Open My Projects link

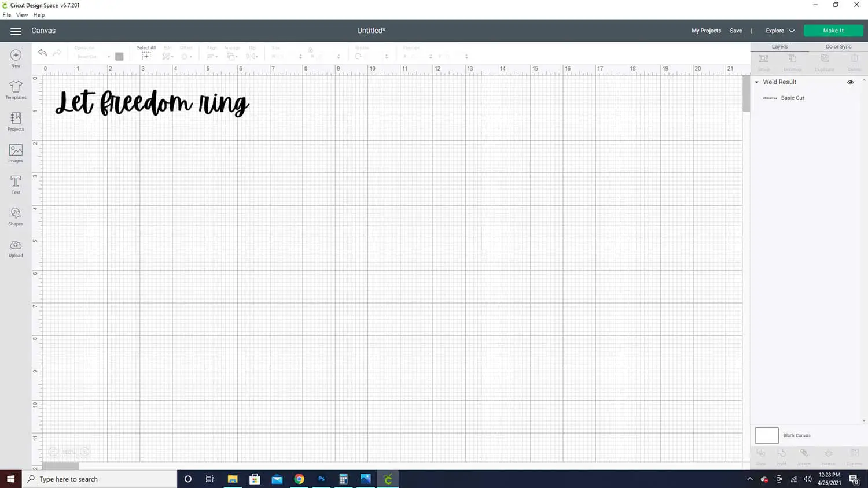click(x=706, y=31)
